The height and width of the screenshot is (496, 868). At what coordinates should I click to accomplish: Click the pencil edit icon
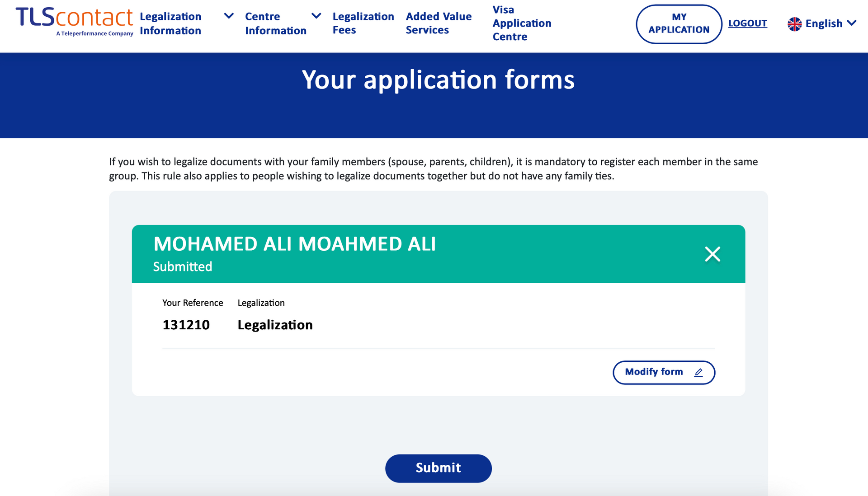[x=698, y=372]
